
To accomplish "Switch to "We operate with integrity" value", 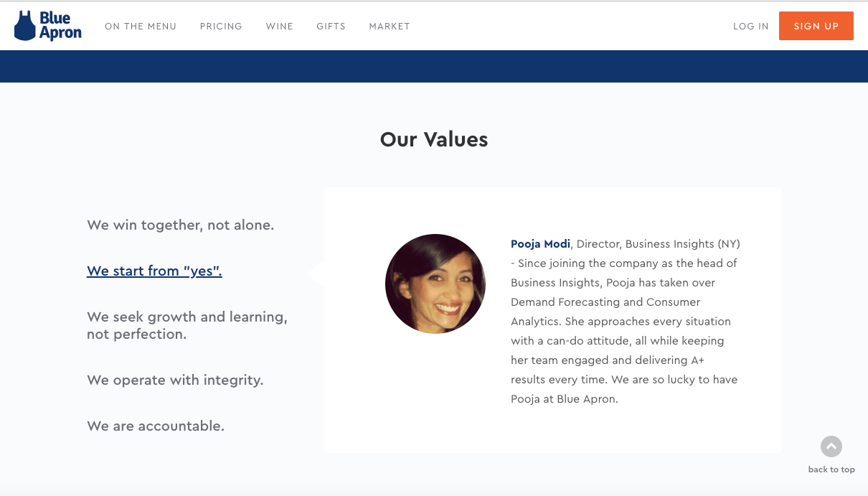I will click(x=175, y=380).
